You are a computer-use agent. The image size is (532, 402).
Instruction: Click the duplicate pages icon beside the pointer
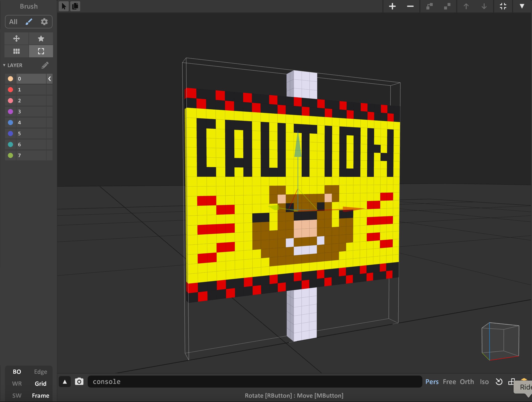[75, 6]
